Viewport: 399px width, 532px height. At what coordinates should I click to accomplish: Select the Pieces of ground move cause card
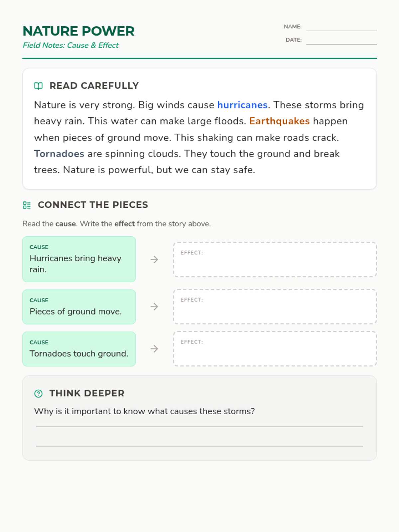[79, 307]
